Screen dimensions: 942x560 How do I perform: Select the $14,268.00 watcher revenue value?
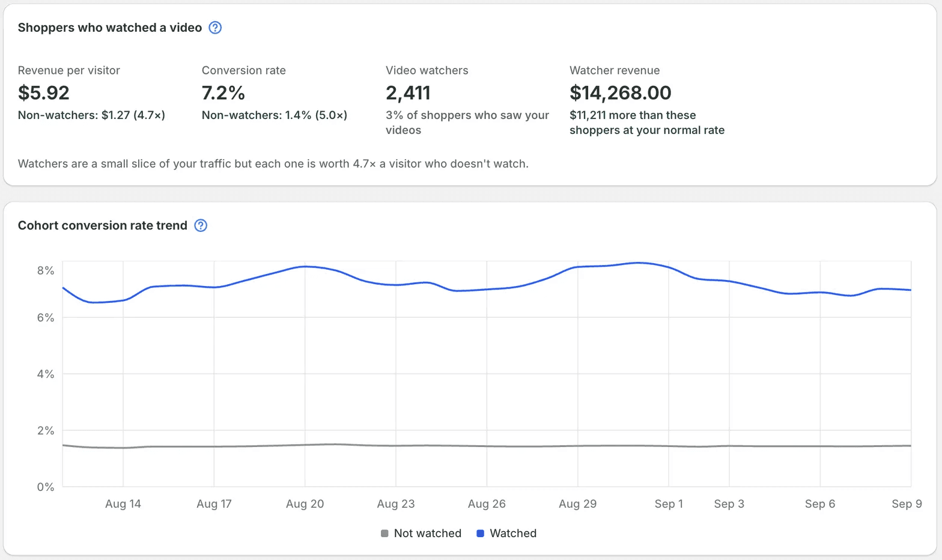tap(621, 93)
